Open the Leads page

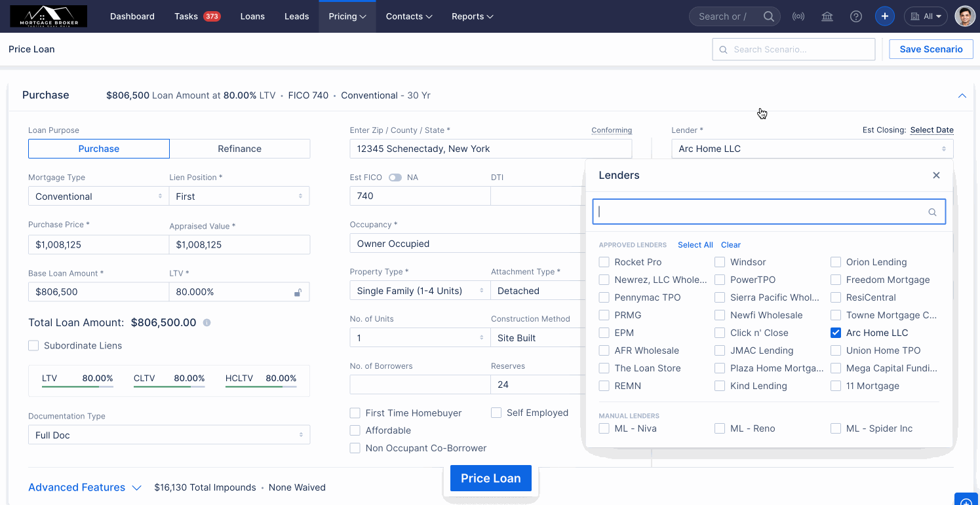(296, 16)
